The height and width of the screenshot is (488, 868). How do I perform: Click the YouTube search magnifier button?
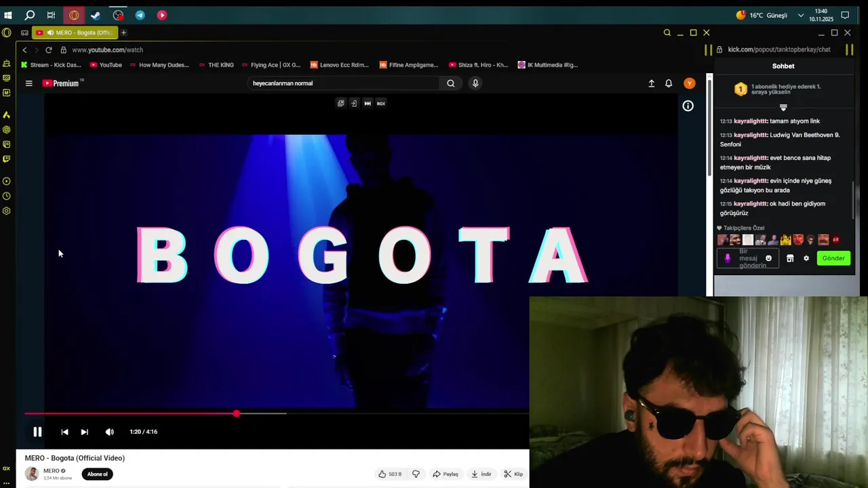[450, 83]
